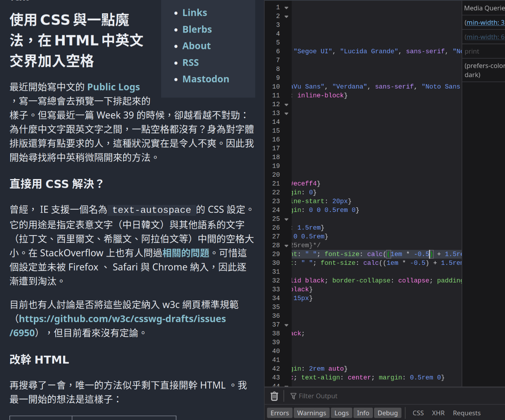The height and width of the screenshot is (420, 505).
Task: Toggle the Logs filter button
Action: point(342,413)
